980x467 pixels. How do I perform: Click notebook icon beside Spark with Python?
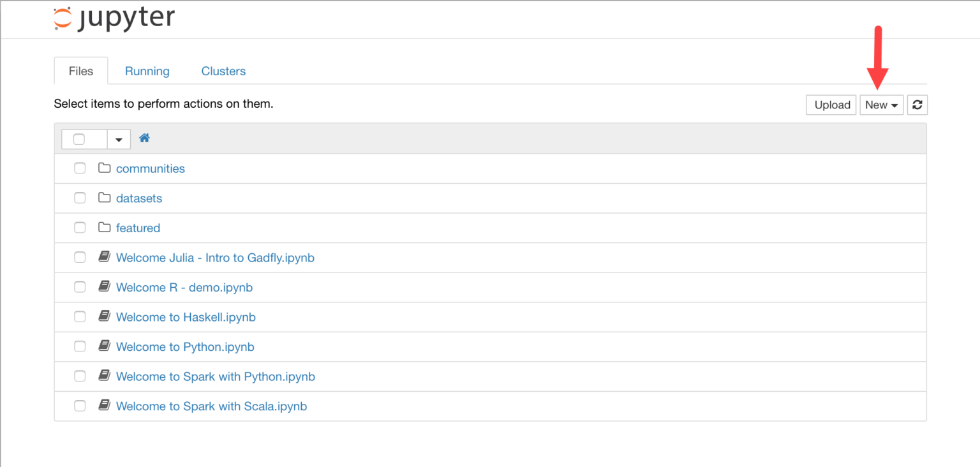point(105,376)
